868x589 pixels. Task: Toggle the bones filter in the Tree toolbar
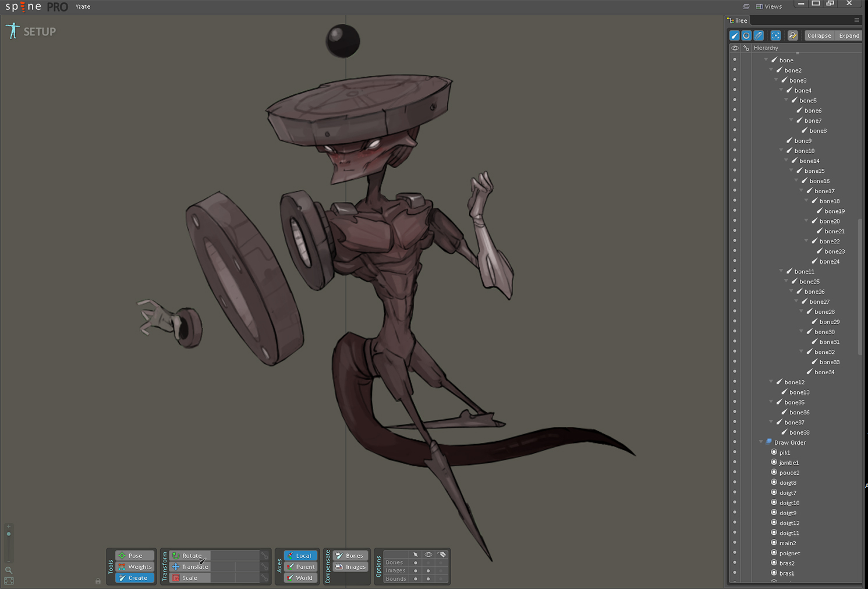735,36
